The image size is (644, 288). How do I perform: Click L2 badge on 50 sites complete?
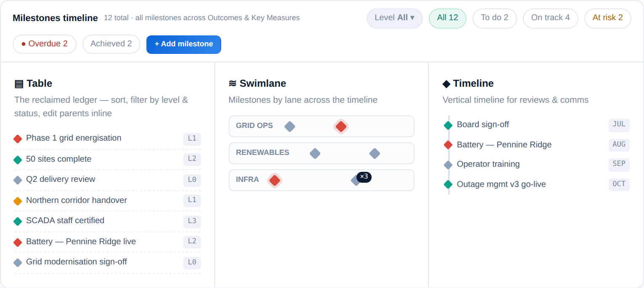(192, 160)
